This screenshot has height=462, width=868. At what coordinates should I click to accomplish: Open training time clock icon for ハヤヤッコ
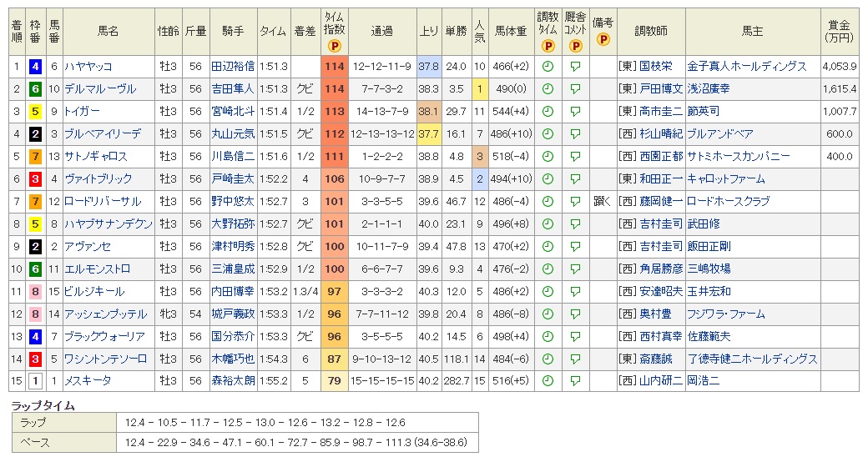(548, 67)
